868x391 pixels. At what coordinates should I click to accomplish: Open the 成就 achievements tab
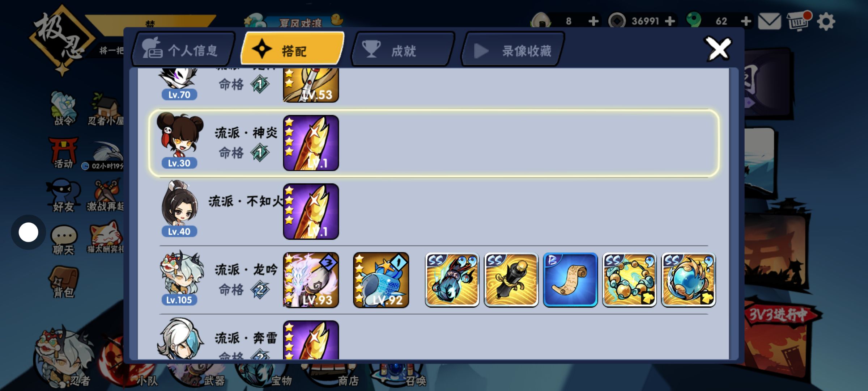tap(403, 50)
